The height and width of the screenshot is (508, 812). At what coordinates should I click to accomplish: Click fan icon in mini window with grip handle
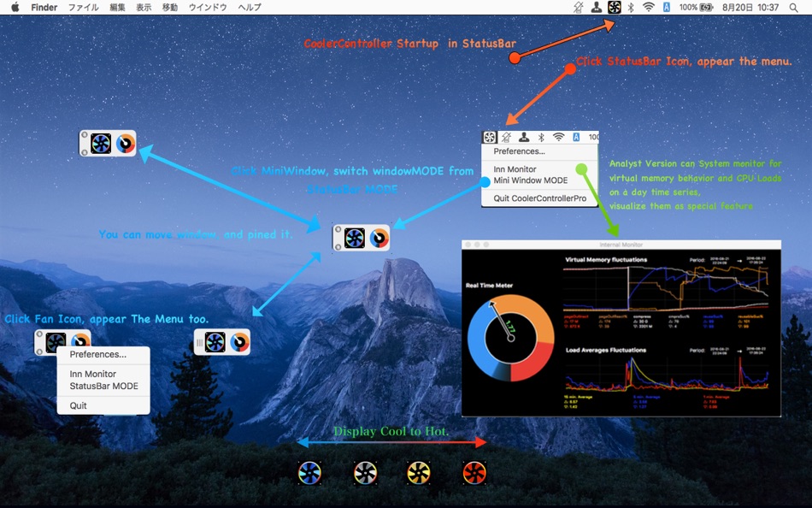(x=215, y=342)
